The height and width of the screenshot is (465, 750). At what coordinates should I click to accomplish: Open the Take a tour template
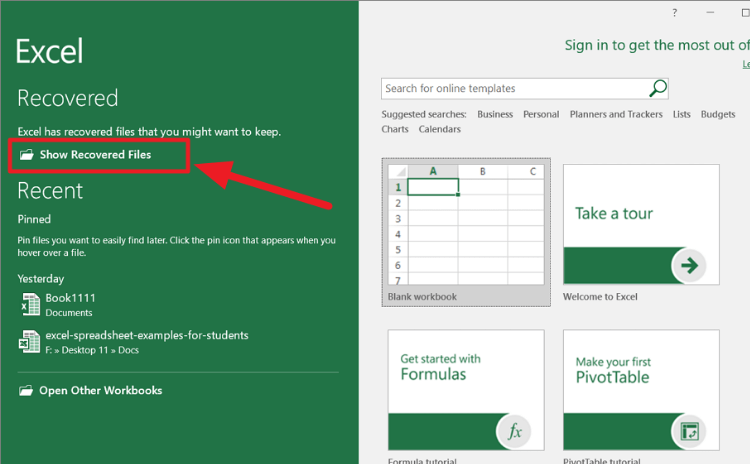[641, 225]
